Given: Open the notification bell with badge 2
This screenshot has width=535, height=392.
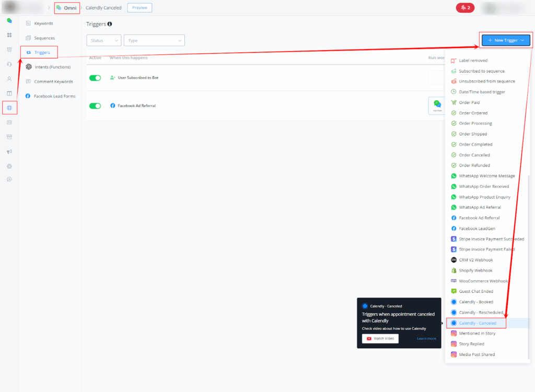Looking at the screenshot, I should [x=464, y=8].
